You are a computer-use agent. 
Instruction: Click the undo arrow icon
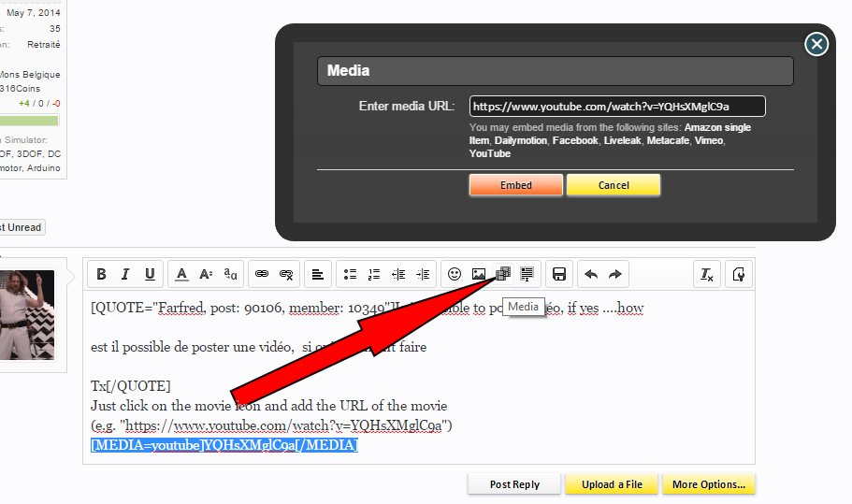[x=591, y=274]
